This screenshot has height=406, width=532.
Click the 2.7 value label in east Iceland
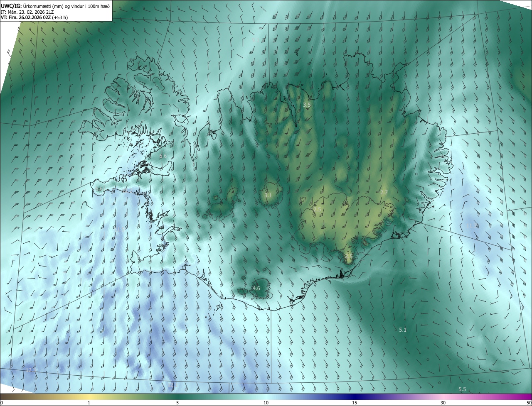click(x=384, y=192)
